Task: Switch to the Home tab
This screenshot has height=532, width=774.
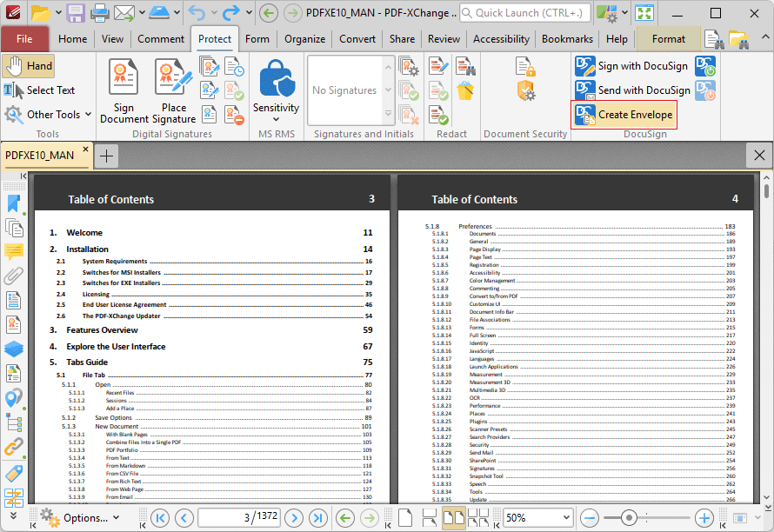Action: [72, 39]
